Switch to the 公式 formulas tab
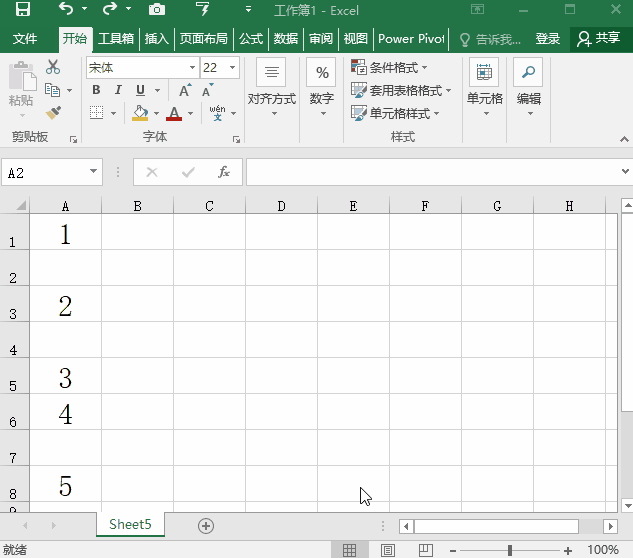 click(x=251, y=39)
